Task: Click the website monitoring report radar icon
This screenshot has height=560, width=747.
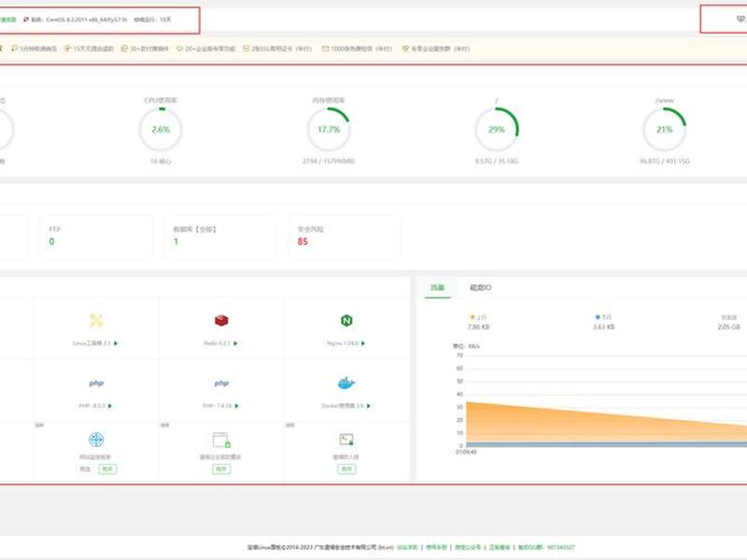Action: tap(96, 440)
